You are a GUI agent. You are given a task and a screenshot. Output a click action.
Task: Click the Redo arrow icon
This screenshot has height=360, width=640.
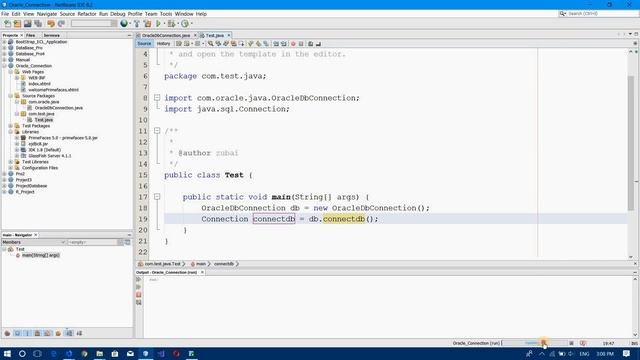point(61,24)
